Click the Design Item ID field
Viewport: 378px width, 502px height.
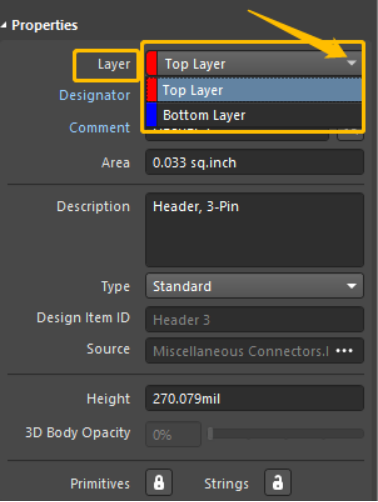click(x=254, y=319)
